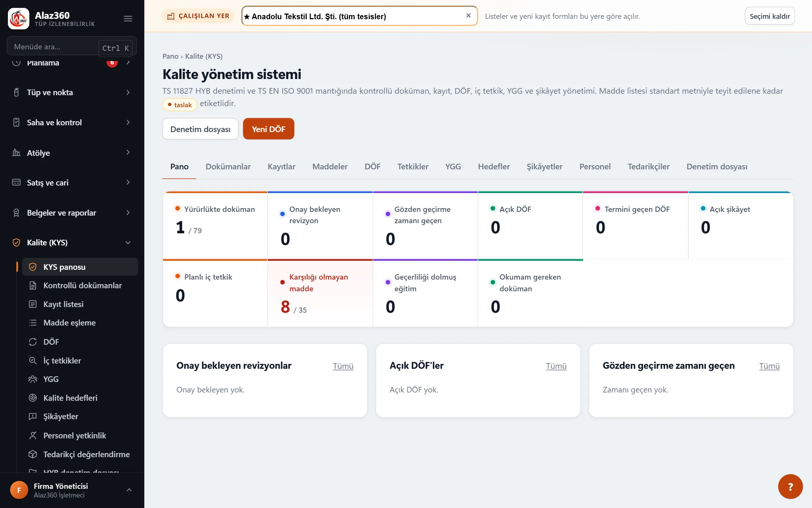
Task: Expand the Satış ve cari menu
Action: coord(128,183)
